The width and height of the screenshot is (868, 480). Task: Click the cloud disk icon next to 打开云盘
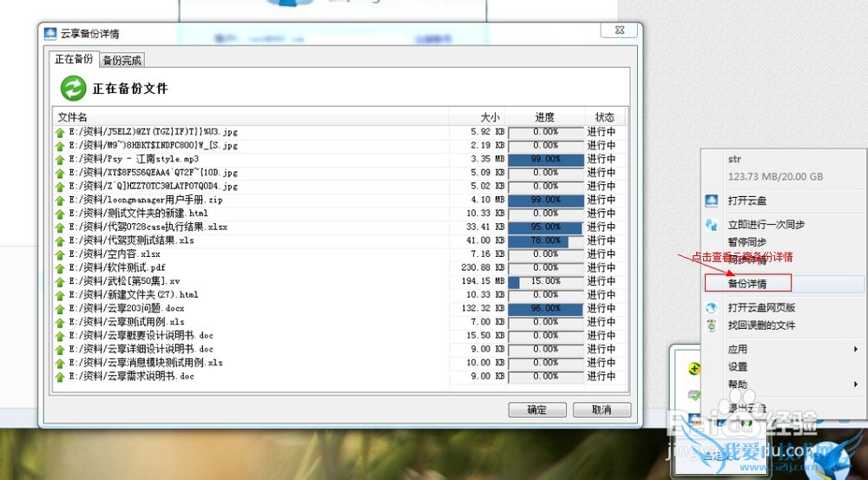(712, 201)
